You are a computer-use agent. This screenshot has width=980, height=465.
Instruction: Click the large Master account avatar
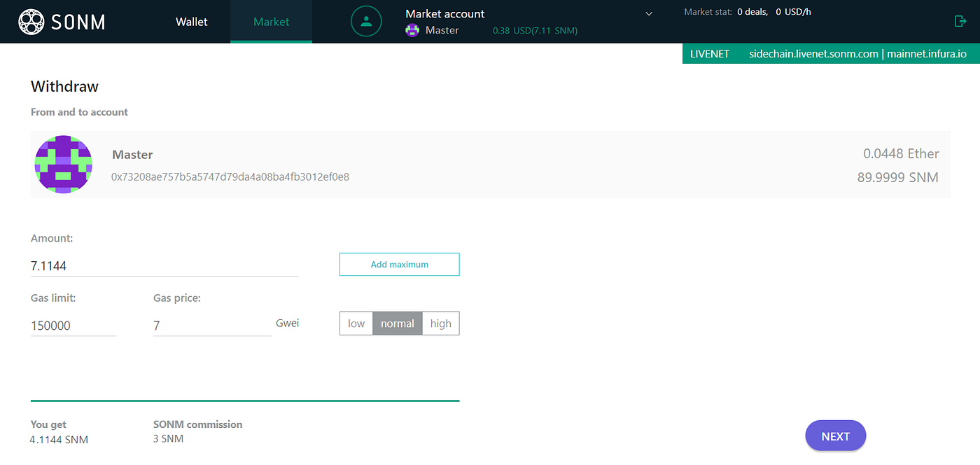click(64, 165)
